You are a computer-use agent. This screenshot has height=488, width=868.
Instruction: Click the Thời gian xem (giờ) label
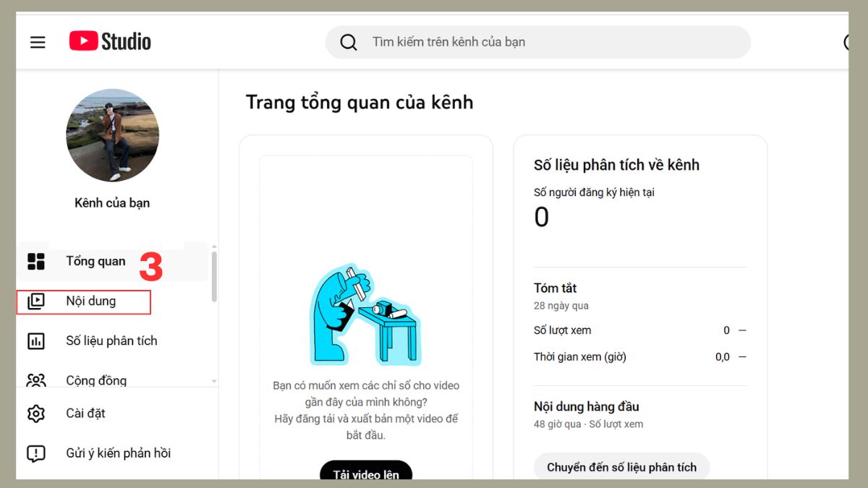tap(580, 357)
